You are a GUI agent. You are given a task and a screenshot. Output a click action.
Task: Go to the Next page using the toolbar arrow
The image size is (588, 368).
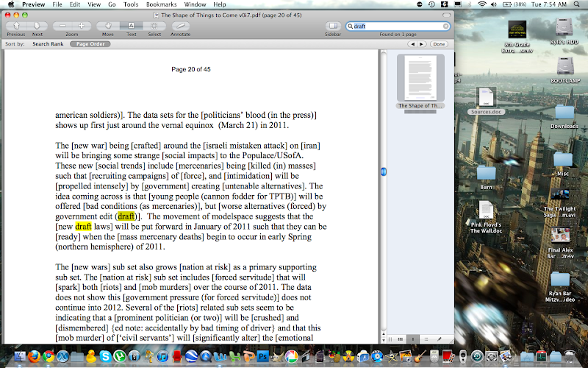click(x=37, y=26)
